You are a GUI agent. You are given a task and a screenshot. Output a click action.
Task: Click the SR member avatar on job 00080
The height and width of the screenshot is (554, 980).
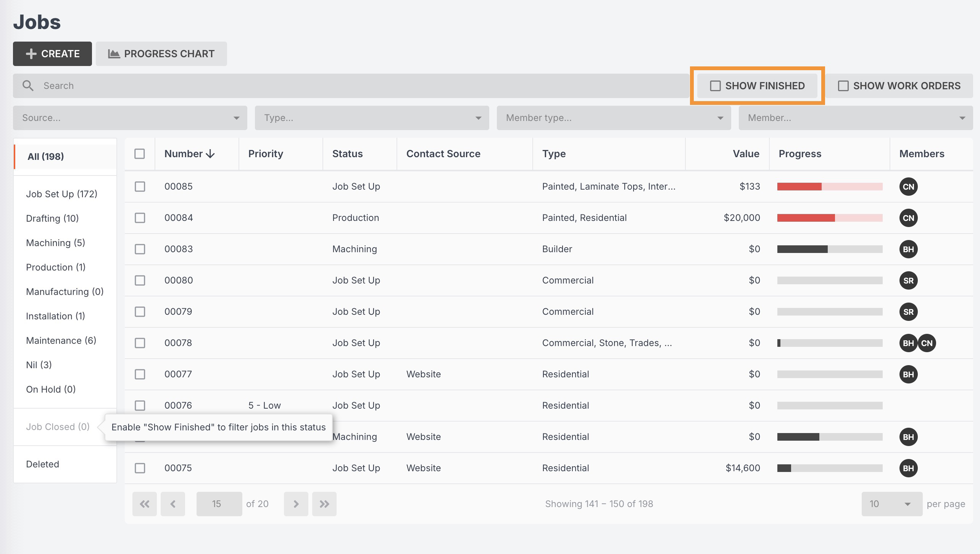(908, 280)
